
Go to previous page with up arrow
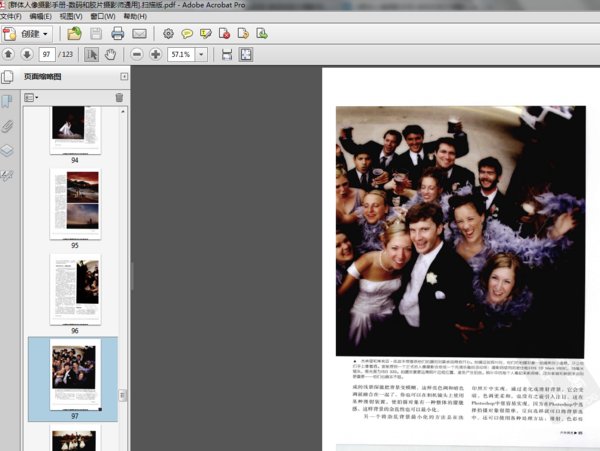(8, 54)
